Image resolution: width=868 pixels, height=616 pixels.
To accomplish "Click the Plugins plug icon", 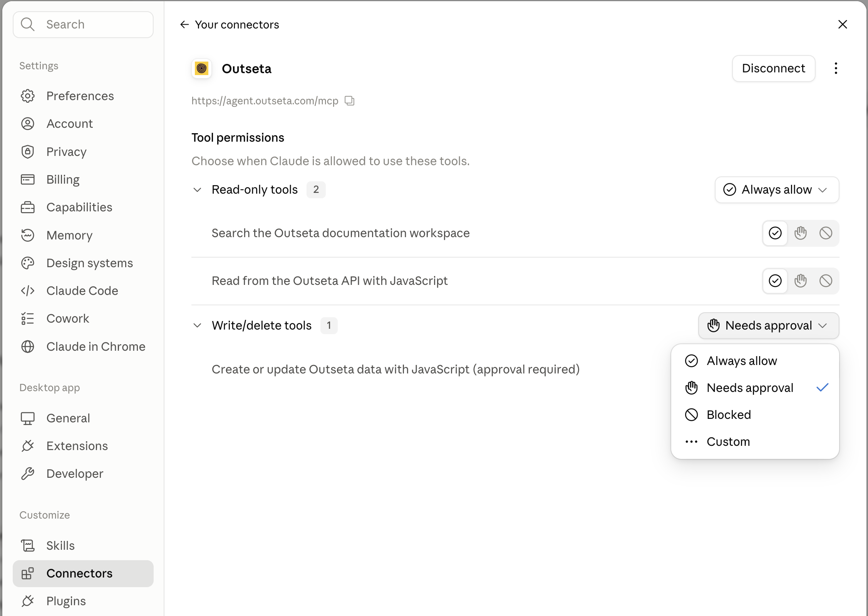I will click(28, 601).
